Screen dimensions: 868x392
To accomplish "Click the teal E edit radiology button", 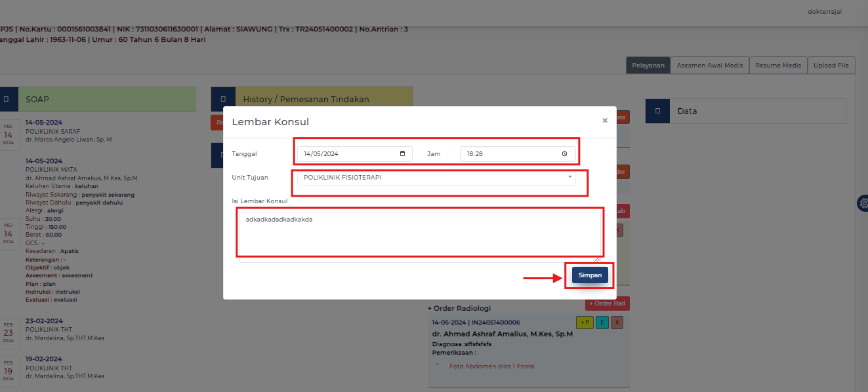I will click(x=602, y=323).
